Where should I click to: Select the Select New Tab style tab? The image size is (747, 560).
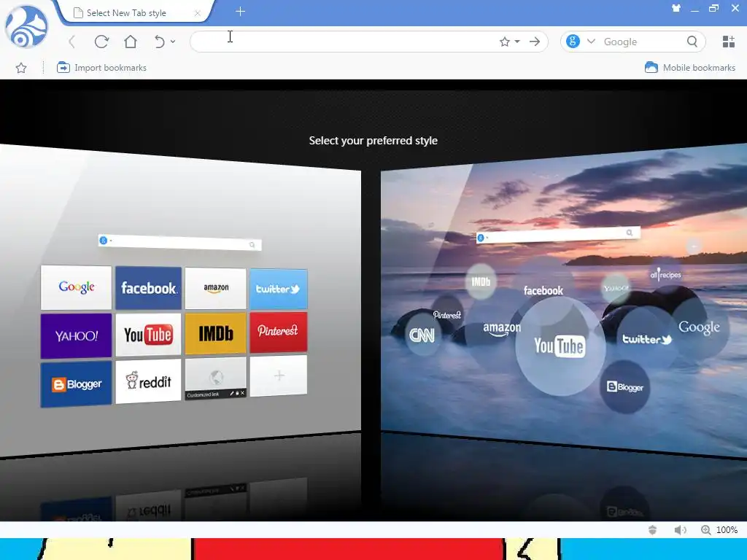point(133,13)
